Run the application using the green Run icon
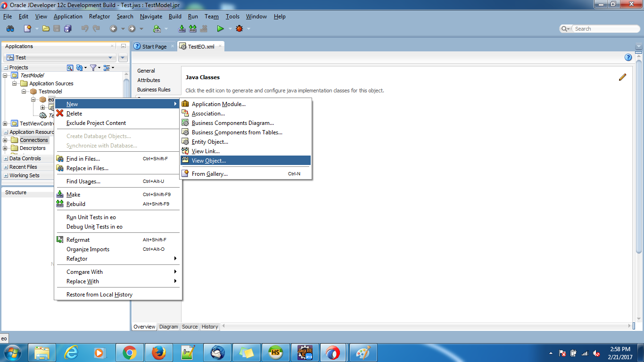Viewport: 644px width, 362px height. coord(220,28)
